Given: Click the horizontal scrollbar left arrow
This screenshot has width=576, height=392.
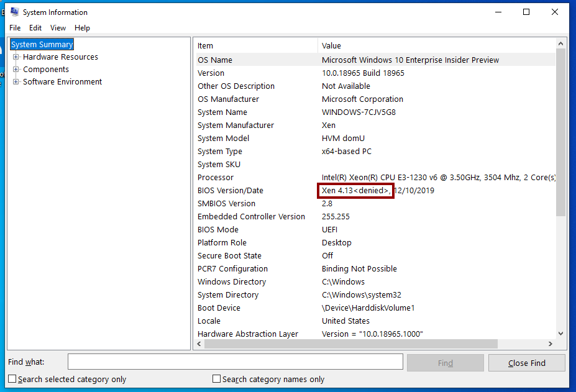Looking at the screenshot, I should point(200,344).
